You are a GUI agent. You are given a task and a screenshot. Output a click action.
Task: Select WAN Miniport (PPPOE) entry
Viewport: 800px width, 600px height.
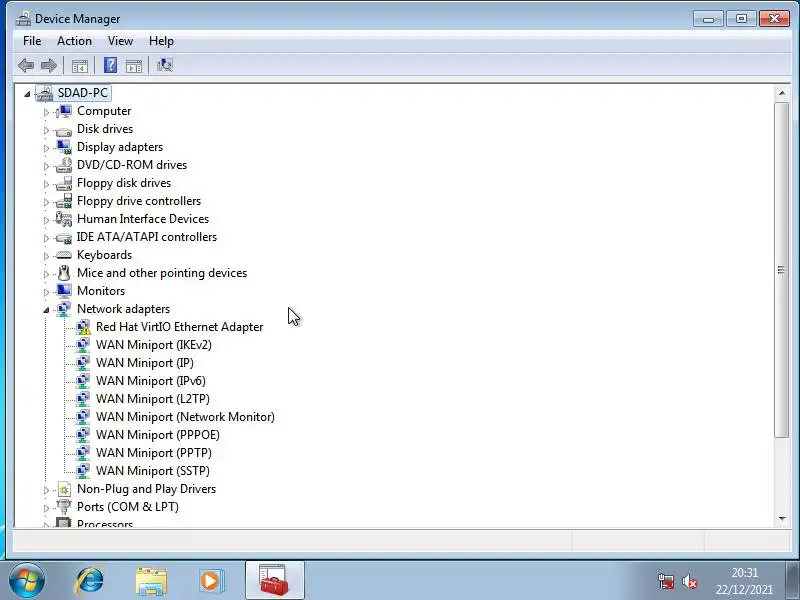point(158,435)
